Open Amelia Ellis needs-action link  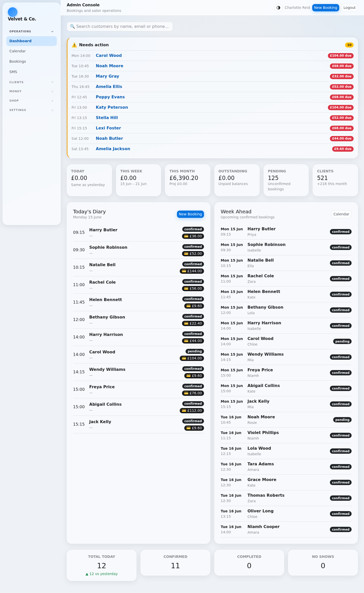pyautogui.click(x=109, y=86)
